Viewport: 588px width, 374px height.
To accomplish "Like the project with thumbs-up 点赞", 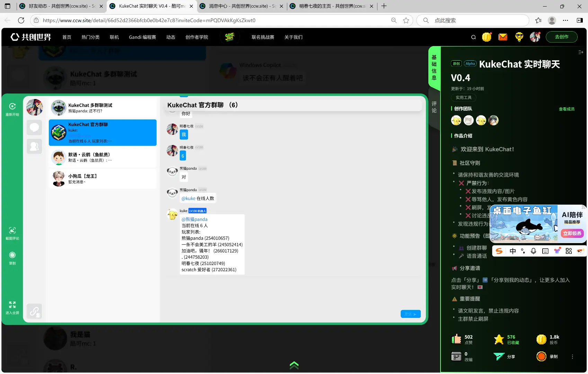I will click(x=456, y=339).
